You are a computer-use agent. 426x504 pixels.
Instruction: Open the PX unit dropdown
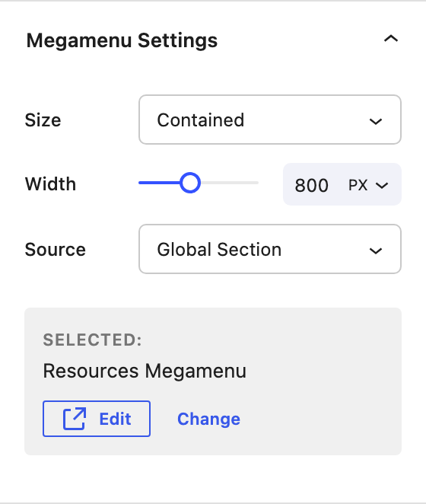pyautogui.click(x=368, y=185)
